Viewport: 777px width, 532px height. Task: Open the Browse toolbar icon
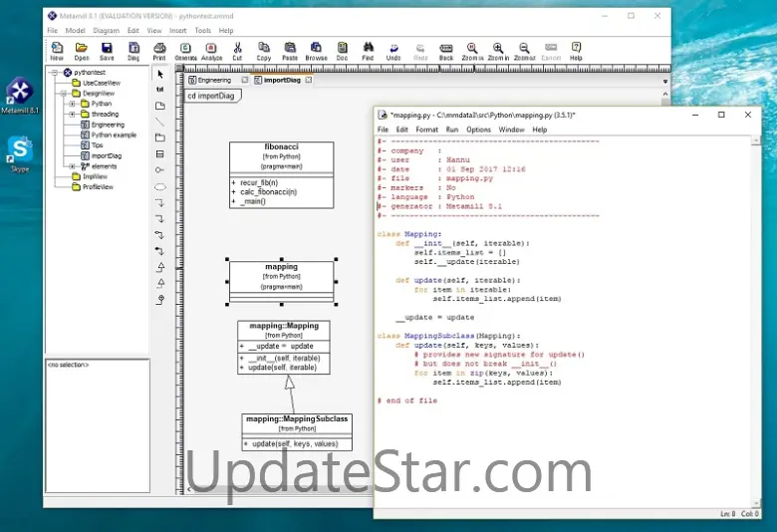click(316, 51)
